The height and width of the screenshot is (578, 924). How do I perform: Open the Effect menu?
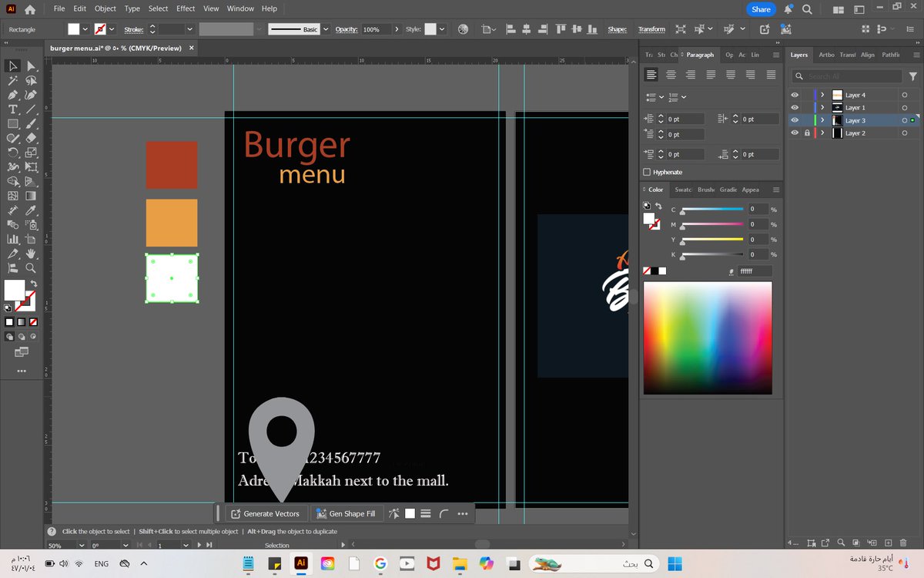(186, 8)
